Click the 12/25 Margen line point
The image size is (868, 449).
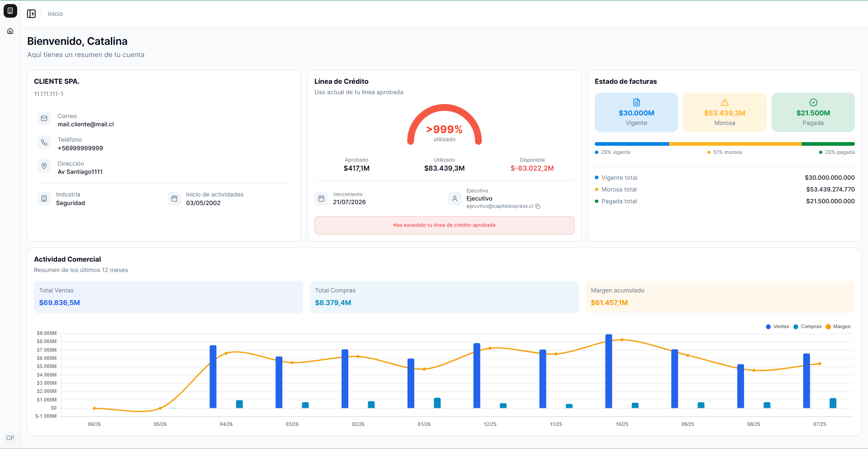490,348
